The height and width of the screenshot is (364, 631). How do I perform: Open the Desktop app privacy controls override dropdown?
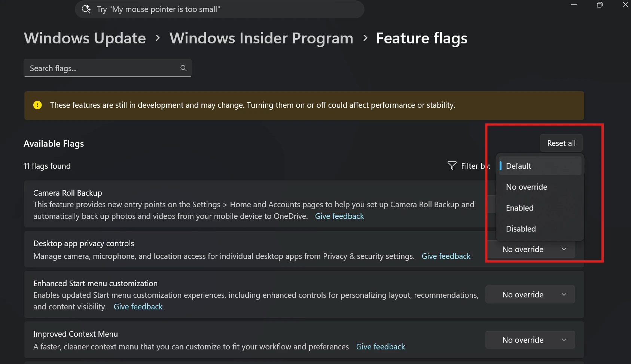(x=530, y=250)
